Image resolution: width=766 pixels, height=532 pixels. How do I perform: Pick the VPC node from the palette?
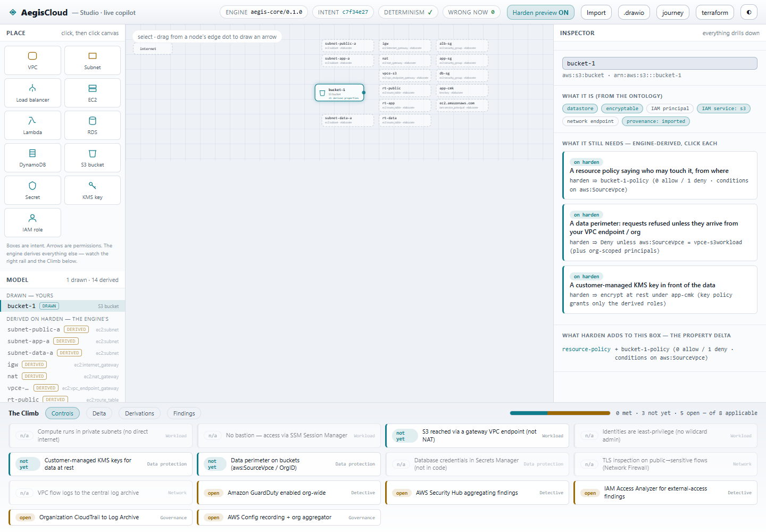coord(32,60)
